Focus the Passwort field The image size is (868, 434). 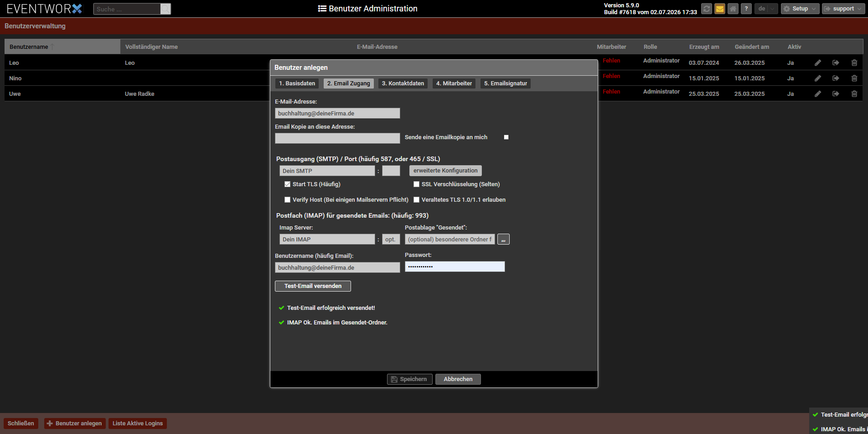(455, 267)
